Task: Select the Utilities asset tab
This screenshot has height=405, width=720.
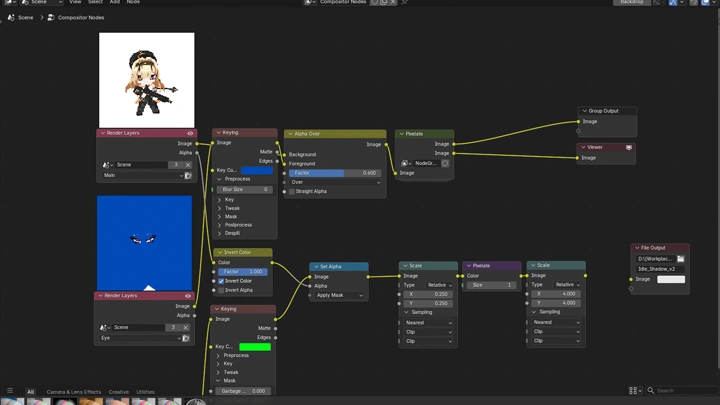Action: point(146,392)
